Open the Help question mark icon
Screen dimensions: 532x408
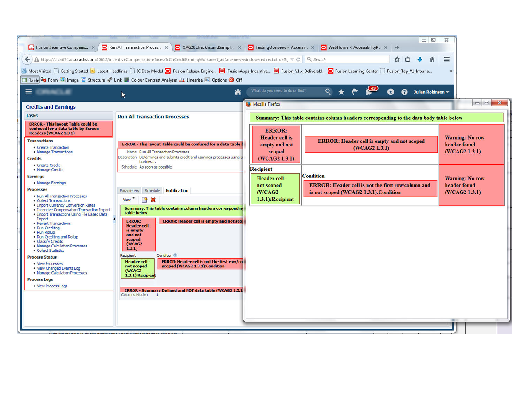404,92
